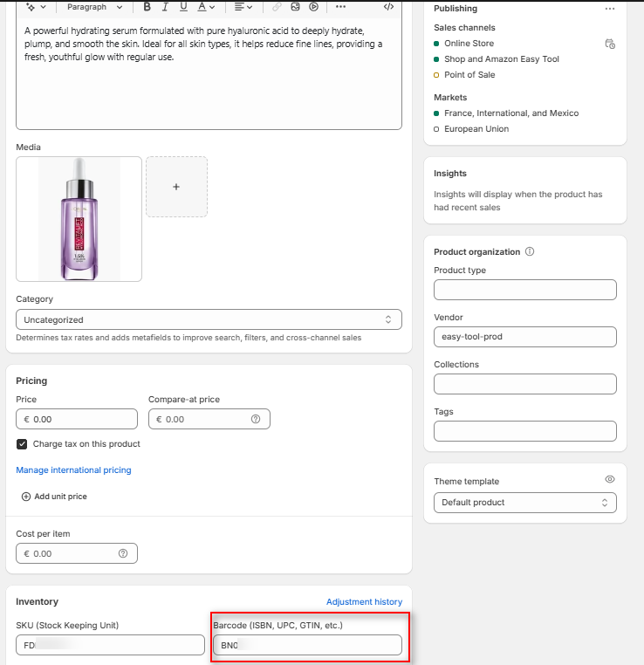Apply italic formatting in the editor

point(166,7)
